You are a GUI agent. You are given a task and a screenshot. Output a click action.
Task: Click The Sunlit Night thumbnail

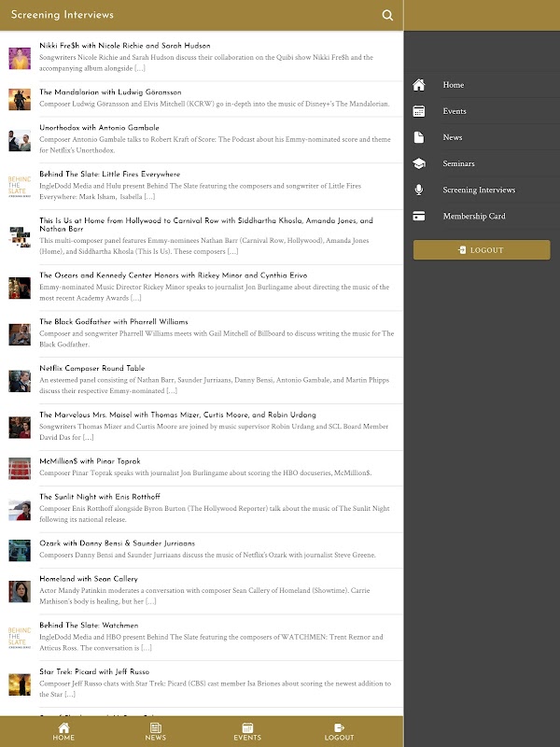pos(20,510)
